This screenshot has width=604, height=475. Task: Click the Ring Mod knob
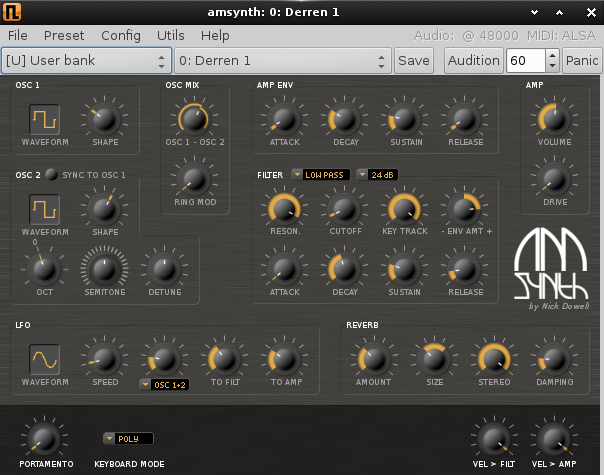click(194, 179)
